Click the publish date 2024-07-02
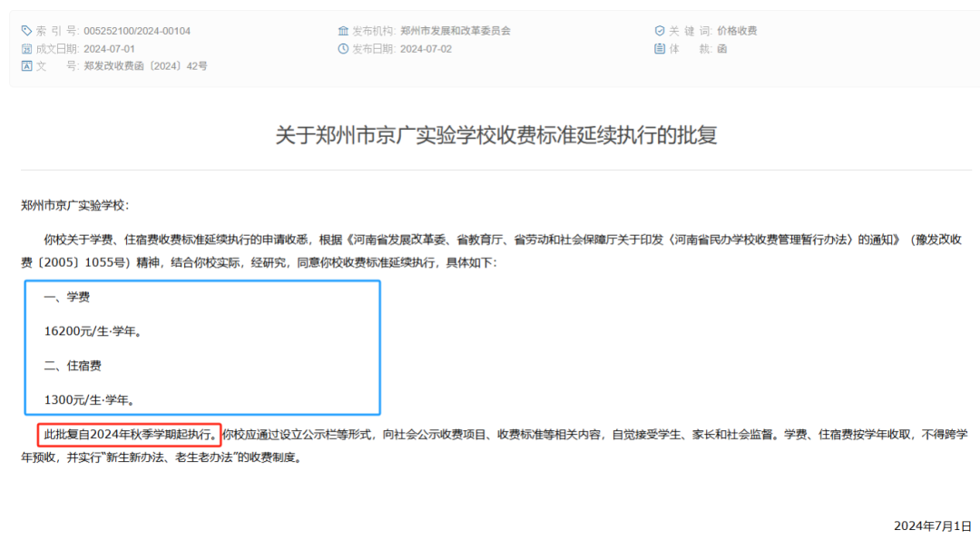The height and width of the screenshot is (540, 980). (x=426, y=49)
